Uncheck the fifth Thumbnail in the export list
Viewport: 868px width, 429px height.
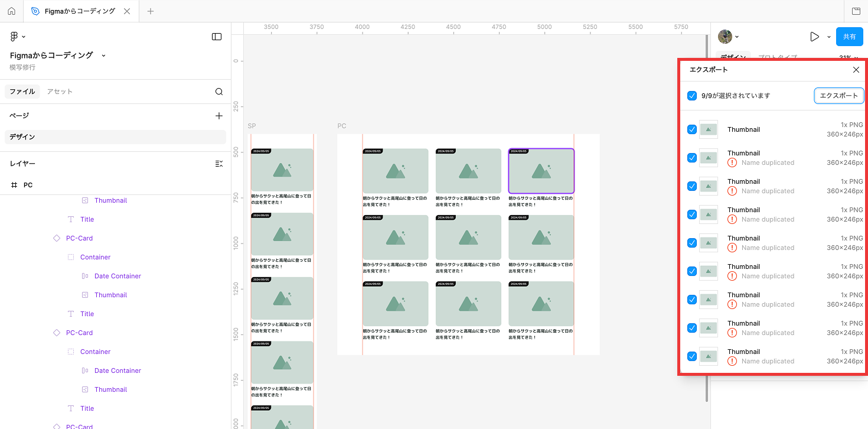(x=692, y=243)
